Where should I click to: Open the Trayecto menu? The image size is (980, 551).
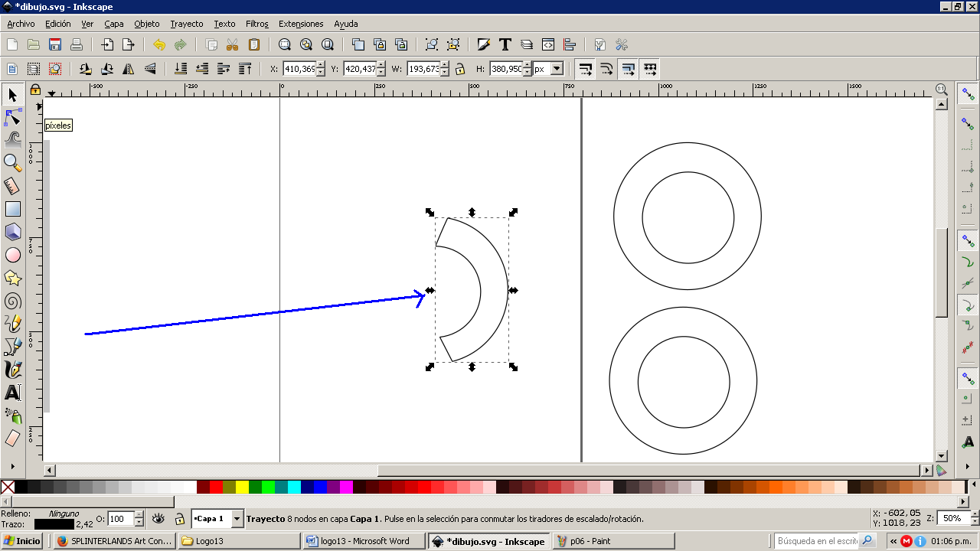[x=187, y=24]
